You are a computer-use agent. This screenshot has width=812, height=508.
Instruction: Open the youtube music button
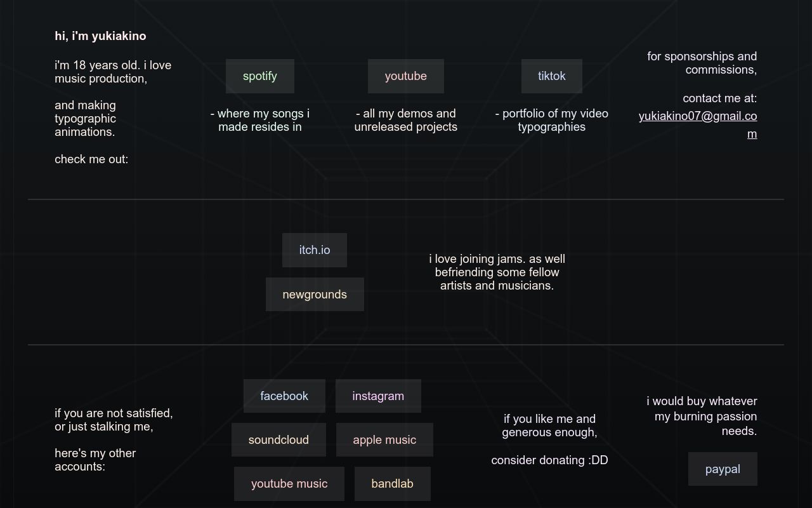[x=289, y=484]
